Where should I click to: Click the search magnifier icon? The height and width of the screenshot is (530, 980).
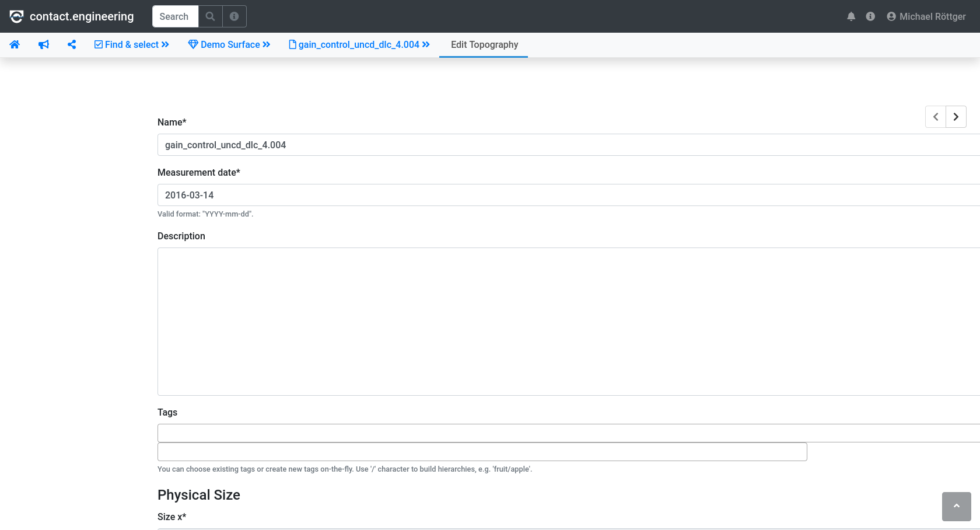[210, 16]
